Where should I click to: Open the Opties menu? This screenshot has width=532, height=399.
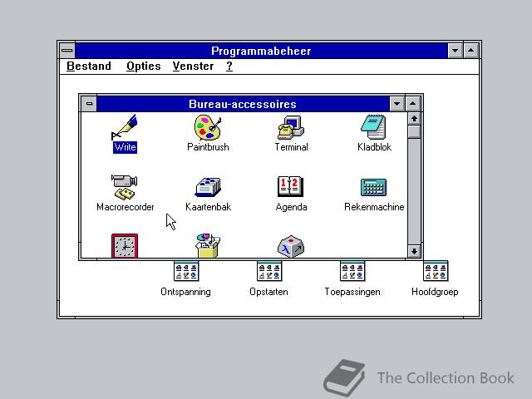coord(144,66)
